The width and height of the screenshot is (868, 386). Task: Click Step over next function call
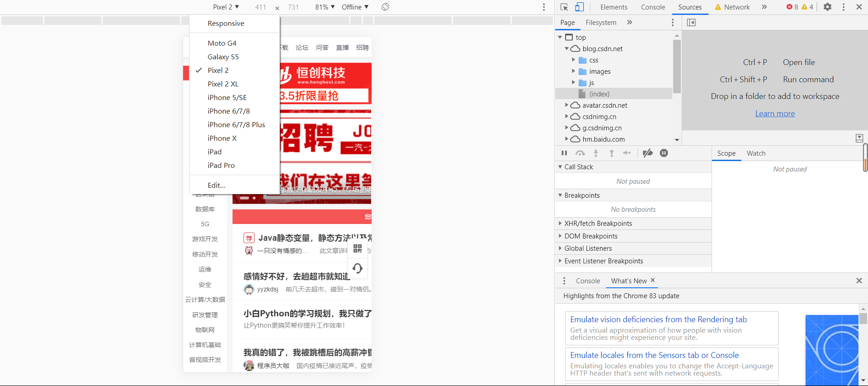pyautogui.click(x=580, y=153)
